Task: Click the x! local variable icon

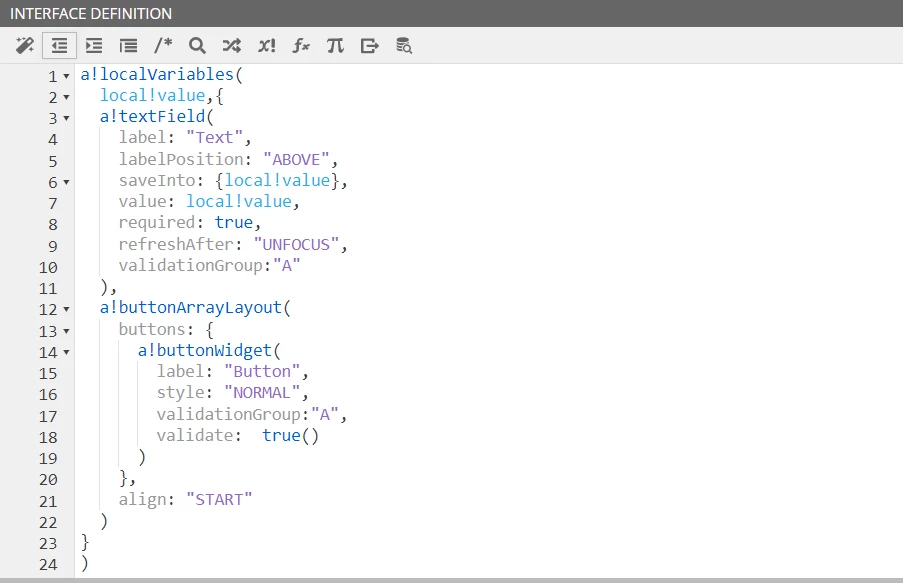Action: (267, 46)
